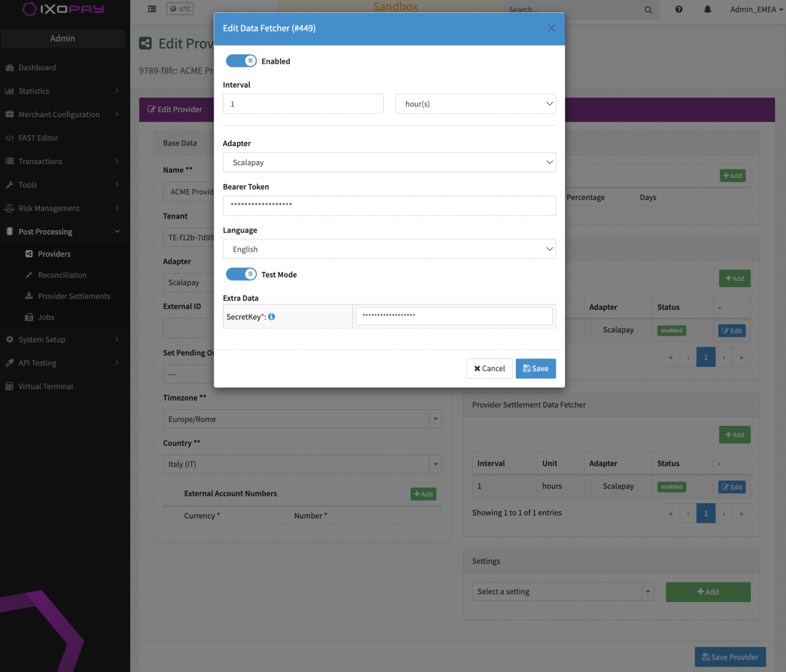The image size is (786, 672).
Task: Save the data fetcher settings
Action: 535,368
